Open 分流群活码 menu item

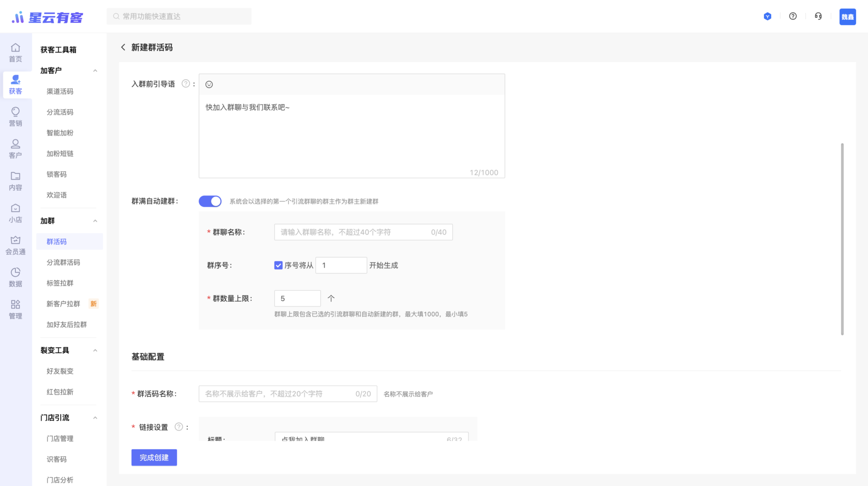click(63, 263)
